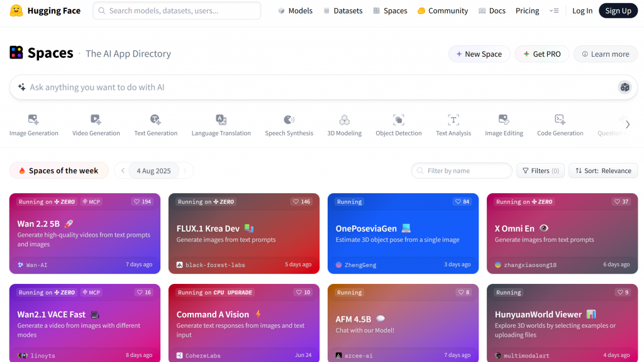Image resolution: width=644 pixels, height=362 pixels.
Task: Open the Filters (0) panel
Action: 540,171
